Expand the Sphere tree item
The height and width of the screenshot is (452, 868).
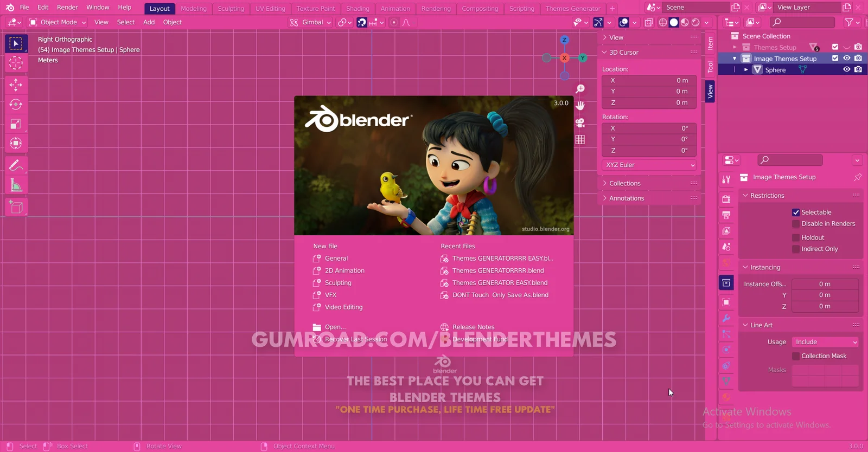click(x=746, y=70)
